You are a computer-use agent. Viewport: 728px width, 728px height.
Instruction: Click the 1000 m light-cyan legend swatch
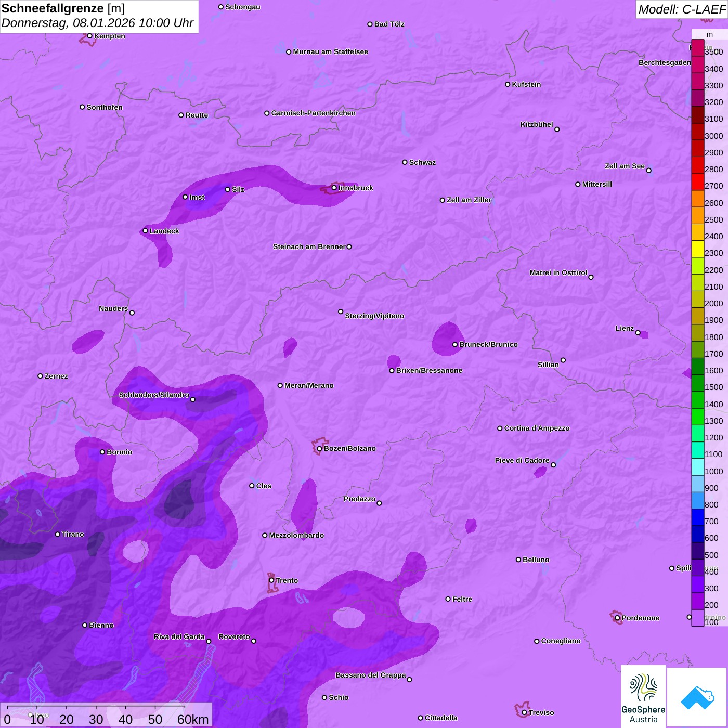click(698, 466)
